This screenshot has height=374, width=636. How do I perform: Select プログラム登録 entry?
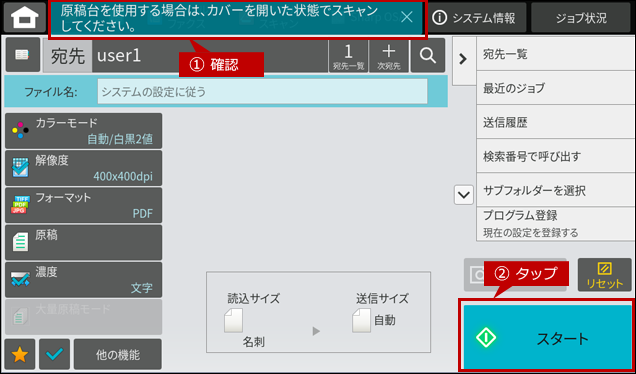coord(556,224)
